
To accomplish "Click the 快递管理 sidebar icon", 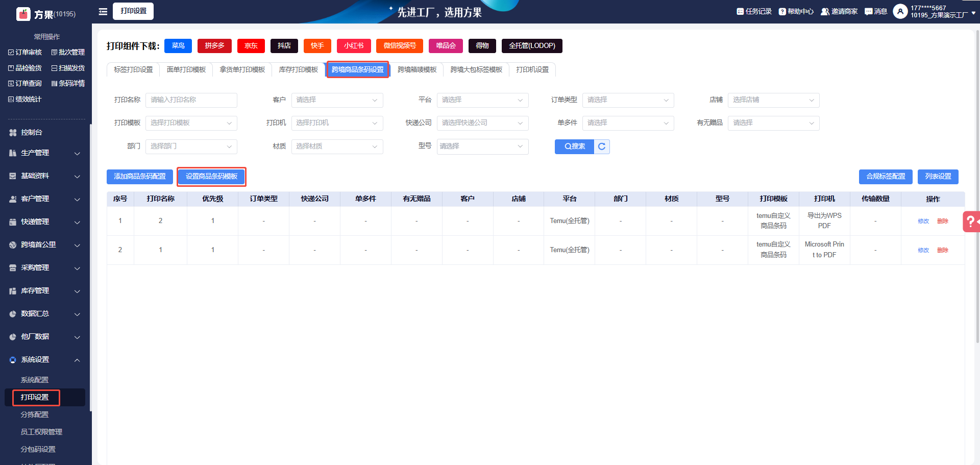I will (13, 222).
